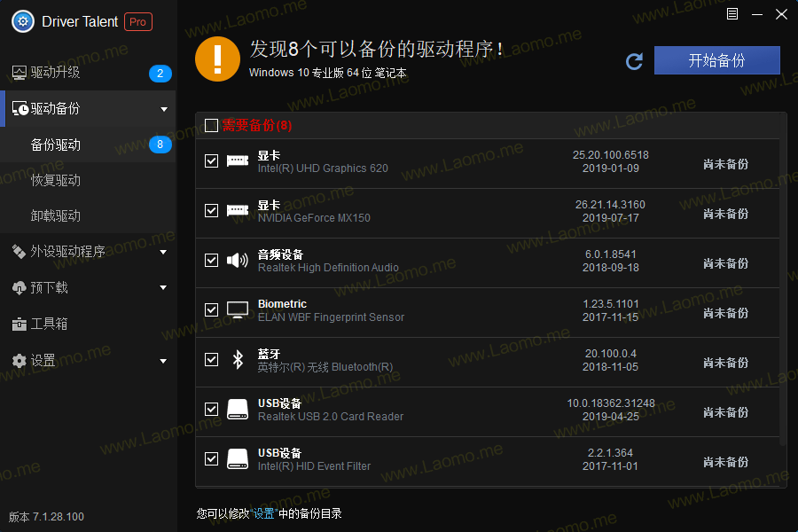Open the menu icon in the title bar
This screenshot has height=532, width=798.
click(x=732, y=14)
